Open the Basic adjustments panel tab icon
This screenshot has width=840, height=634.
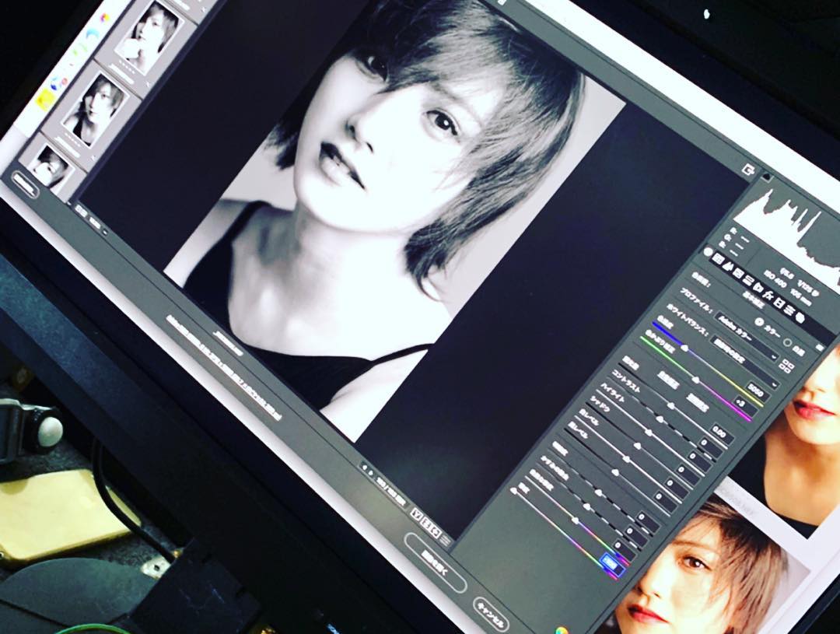[x=717, y=257]
